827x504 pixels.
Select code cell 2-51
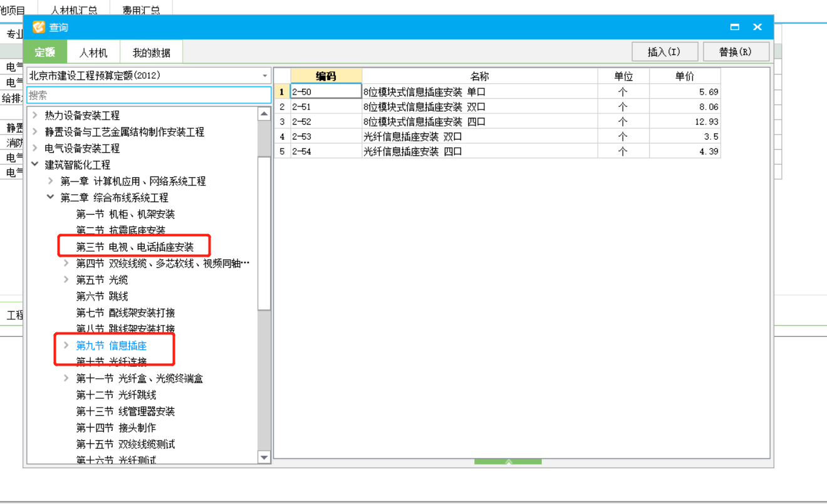coord(326,106)
